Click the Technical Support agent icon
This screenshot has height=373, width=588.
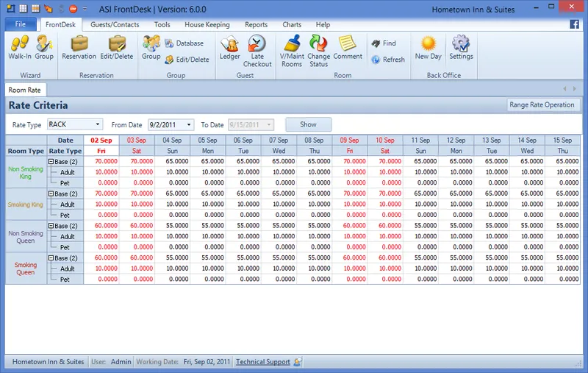tap(298, 362)
